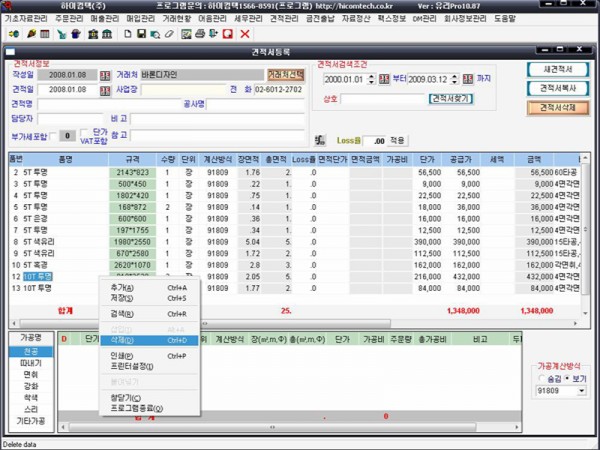This screenshot has height=450, width=600.
Task: Click the 견적명 input field
Action: 109,104
